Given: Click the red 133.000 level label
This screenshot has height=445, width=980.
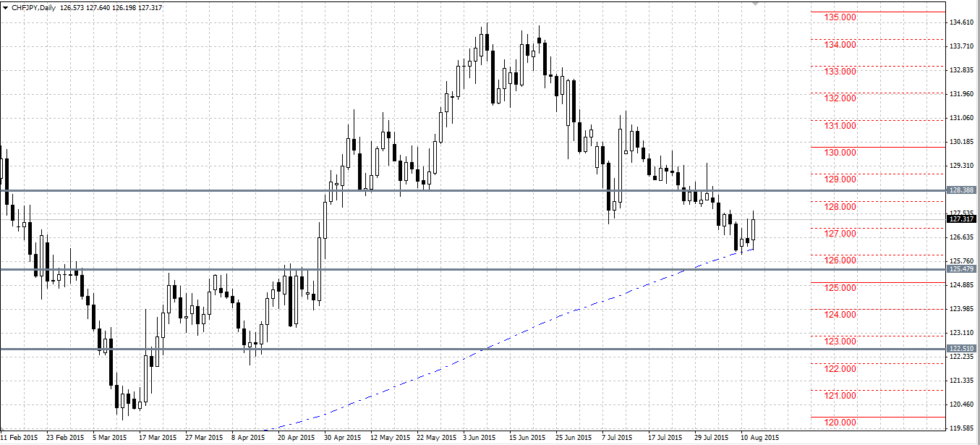Looking at the screenshot, I should click(x=842, y=71).
